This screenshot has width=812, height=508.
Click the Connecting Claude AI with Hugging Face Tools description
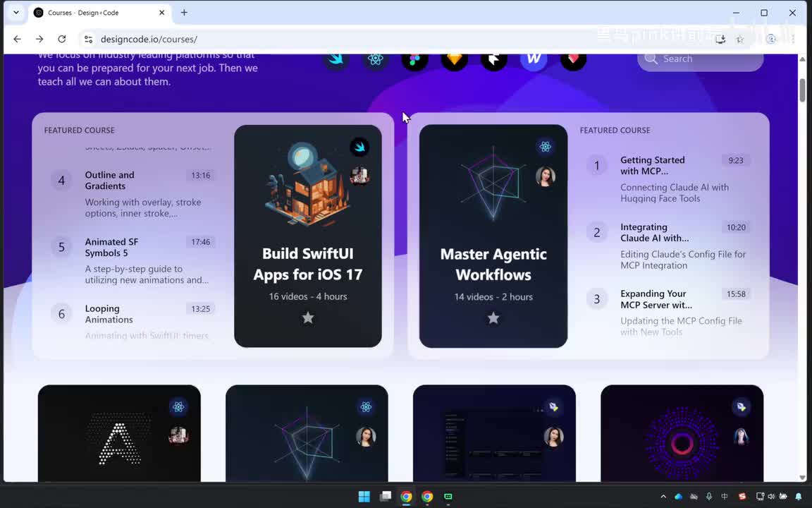coord(675,193)
